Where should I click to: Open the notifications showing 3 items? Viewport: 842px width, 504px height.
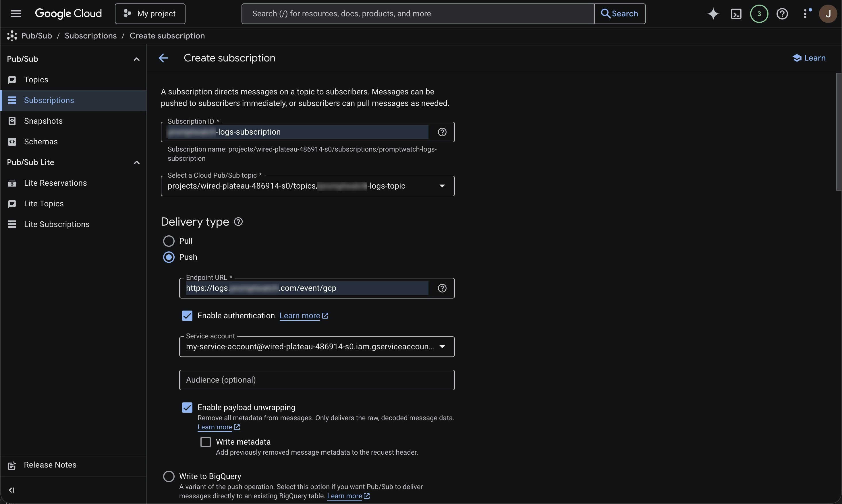point(758,13)
